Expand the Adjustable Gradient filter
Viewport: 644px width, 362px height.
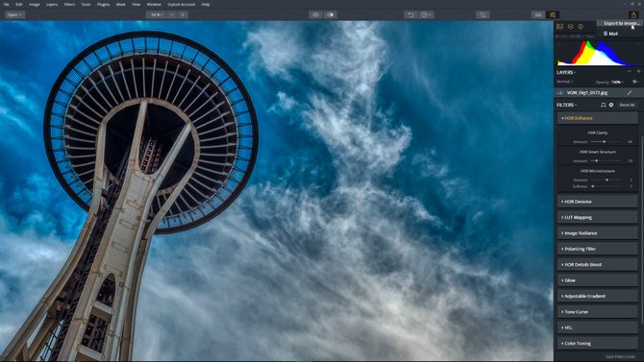(x=598, y=296)
